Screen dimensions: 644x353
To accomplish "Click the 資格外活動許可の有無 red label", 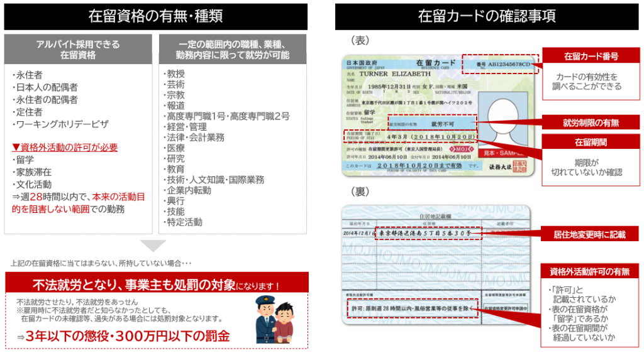I will [x=589, y=271].
